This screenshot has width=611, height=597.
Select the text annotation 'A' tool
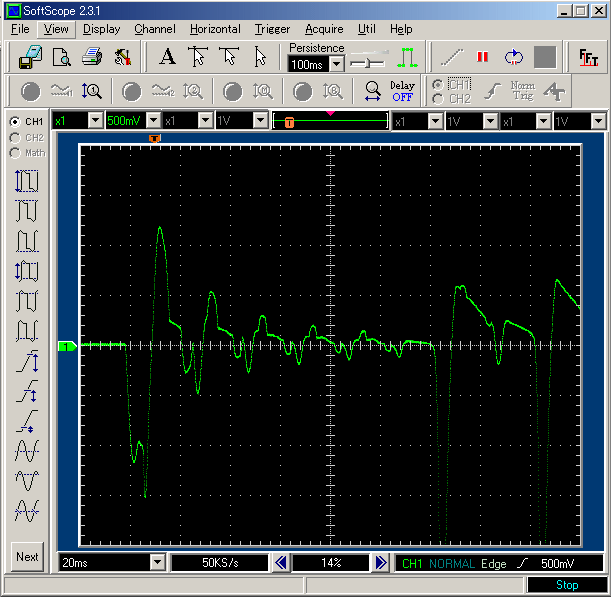coord(167,57)
